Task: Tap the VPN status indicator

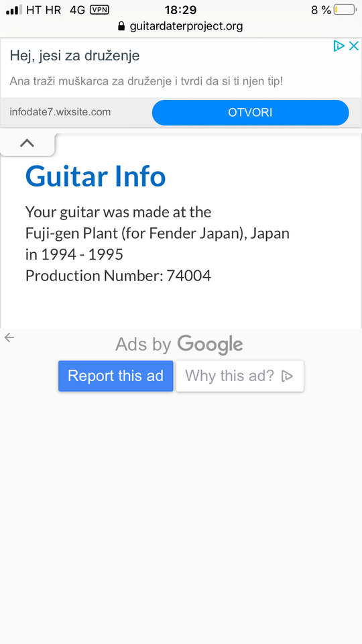Action: [x=100, y=10]
